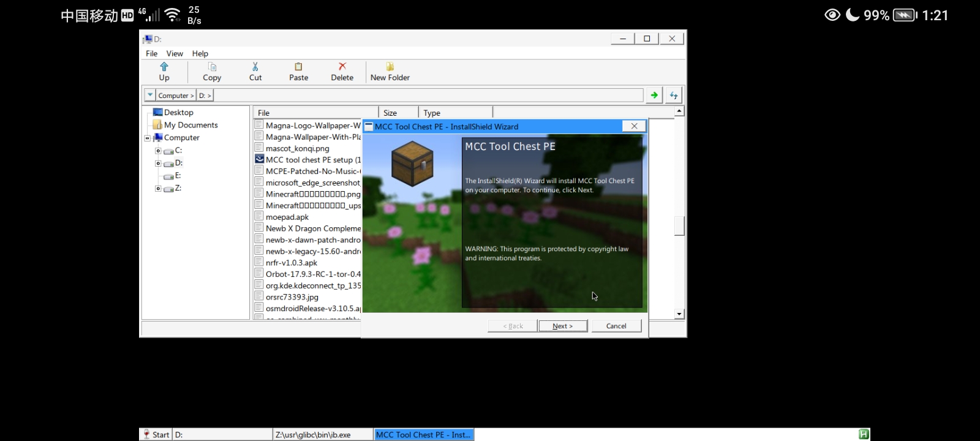Viewport: 980px width, 441px height.
Task: Close the InstallShield Wizard dialog
Action: click(x=634, y=126)
